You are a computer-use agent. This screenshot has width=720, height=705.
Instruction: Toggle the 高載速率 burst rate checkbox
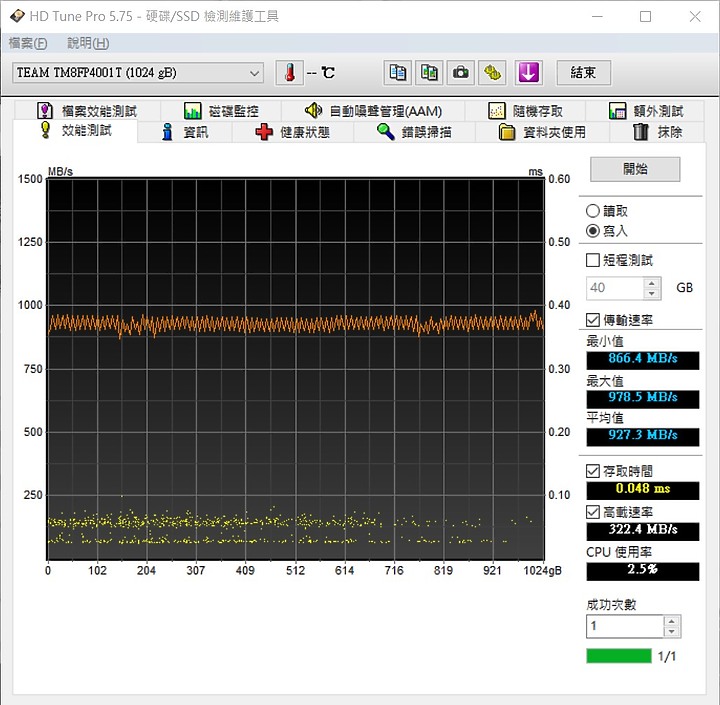pyautogui.click(x=593, y=512)
